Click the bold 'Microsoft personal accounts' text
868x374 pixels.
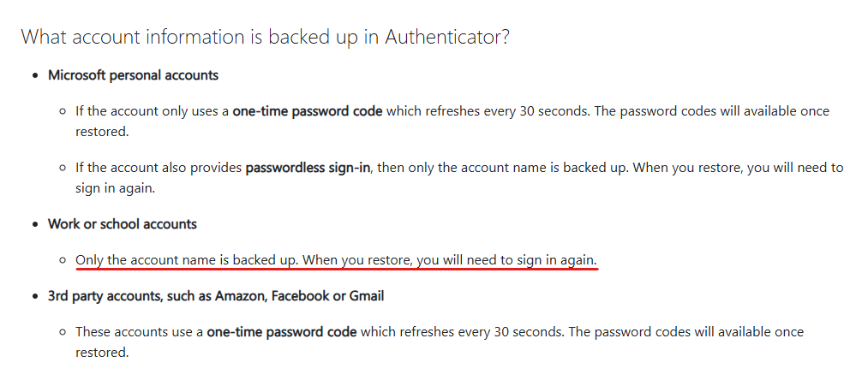pyautogui.click(x=133, y=75)
